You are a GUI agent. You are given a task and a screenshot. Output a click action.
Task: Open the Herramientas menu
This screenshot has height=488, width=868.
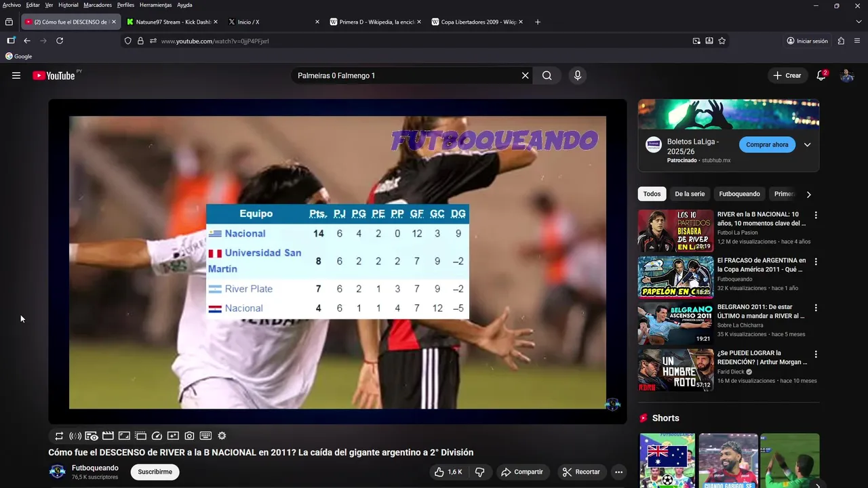(x=155, y=5)
